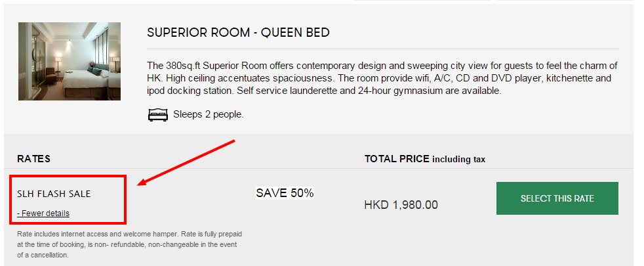Viewport: 644px width, 266px height.
Task: Click the Save 50% badge
Action: pos(285,193)
